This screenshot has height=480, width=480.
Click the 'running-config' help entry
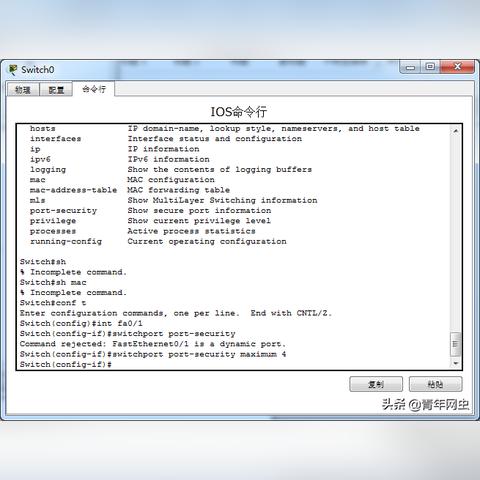tap(66, 241)
